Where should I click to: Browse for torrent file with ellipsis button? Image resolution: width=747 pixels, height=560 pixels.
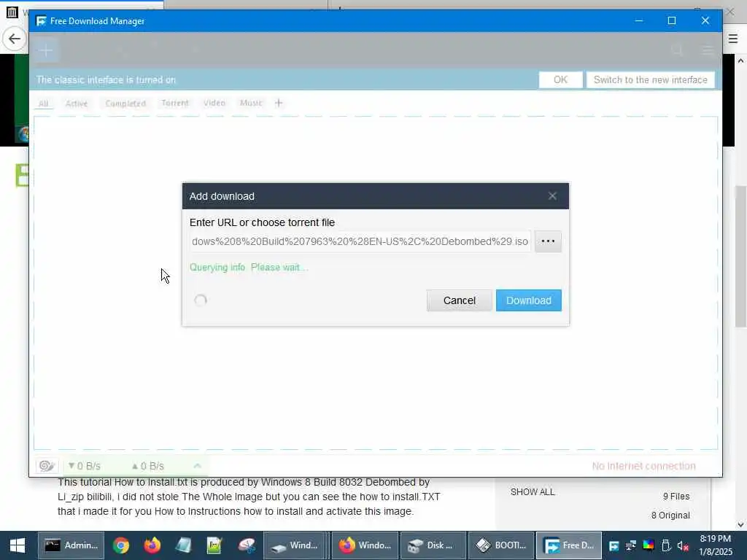pyautogui.click(x=548, y=241)
